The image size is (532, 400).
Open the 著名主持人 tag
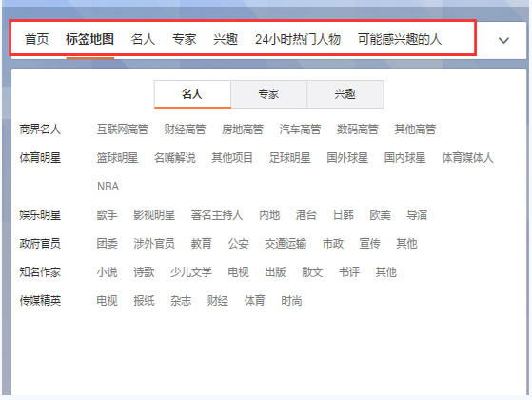click(x=216, y=215)
